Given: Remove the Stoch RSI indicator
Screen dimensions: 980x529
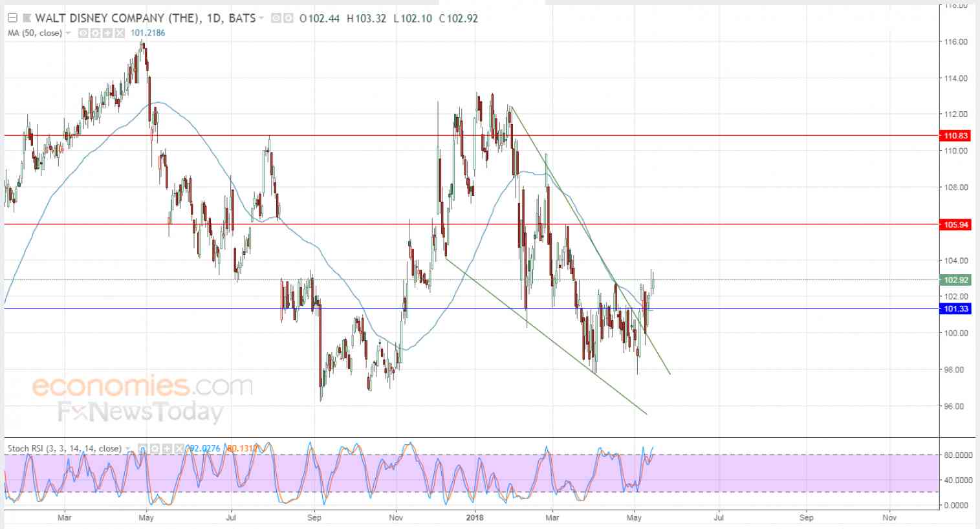Looking at the screenshot, I should (179, 448).
